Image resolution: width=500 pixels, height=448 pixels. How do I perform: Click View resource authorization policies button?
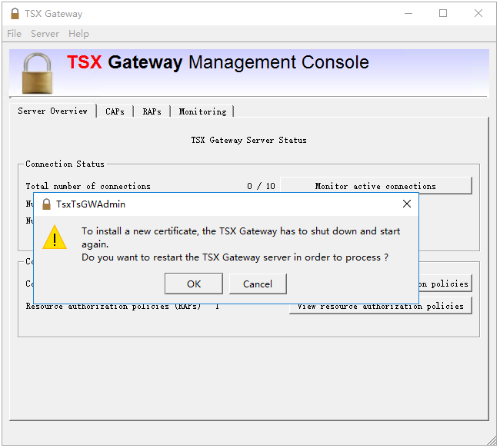pyautogui.click(x=381, y=306)
